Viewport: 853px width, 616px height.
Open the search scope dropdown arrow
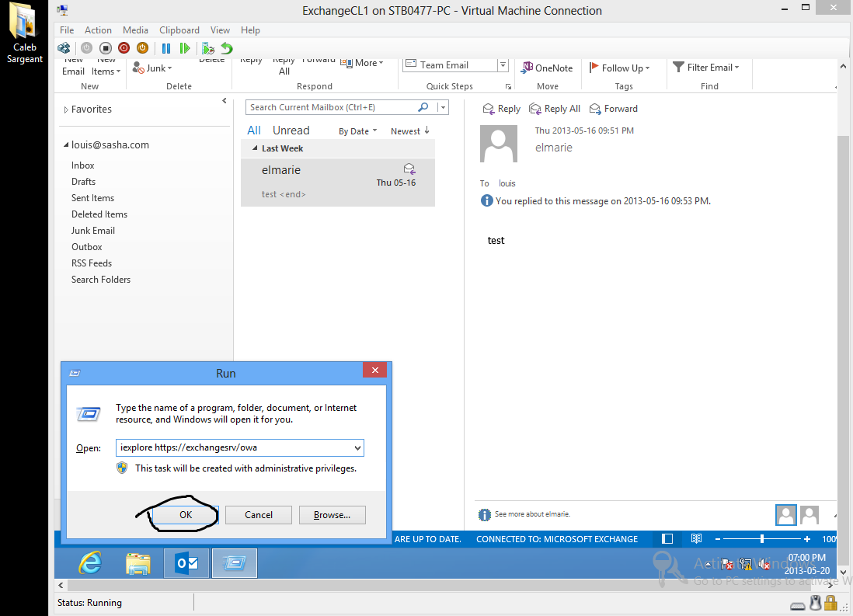[443, 107]
